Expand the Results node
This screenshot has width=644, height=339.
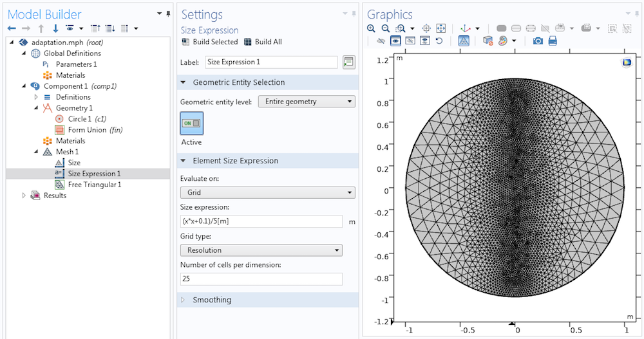point(24,196)
